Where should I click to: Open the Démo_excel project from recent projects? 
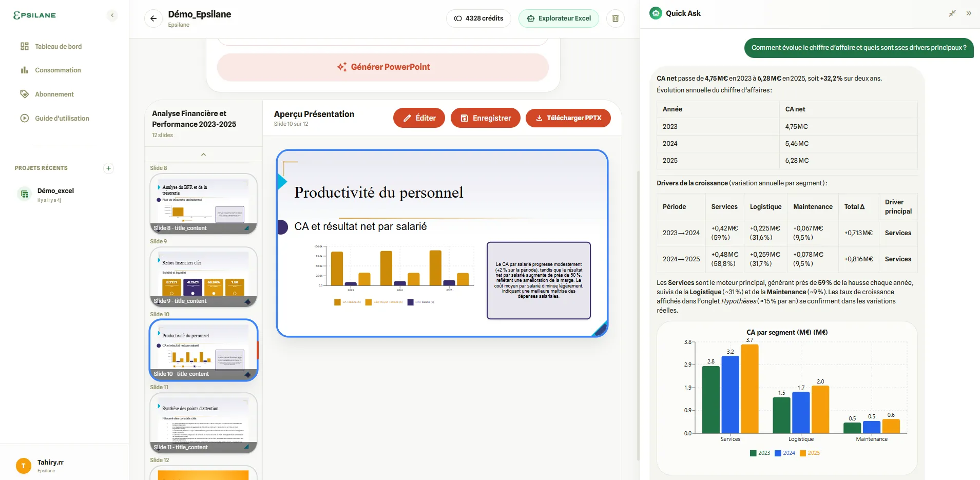[56, 194]
